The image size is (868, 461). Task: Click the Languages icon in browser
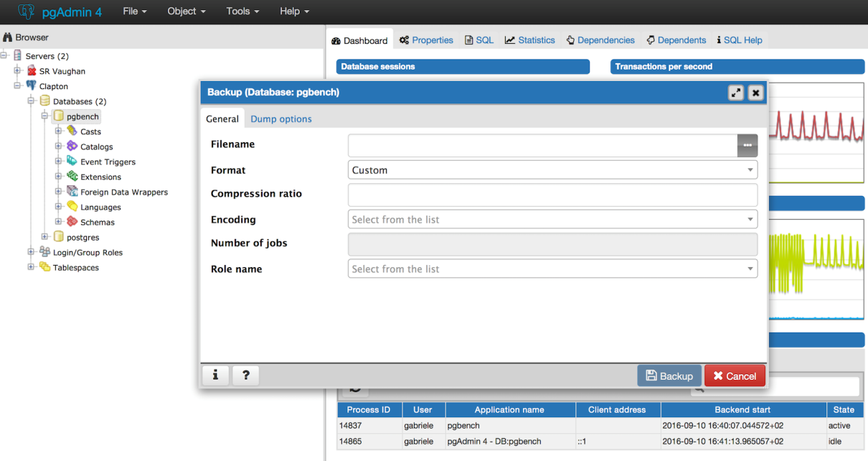click(72, 207)
